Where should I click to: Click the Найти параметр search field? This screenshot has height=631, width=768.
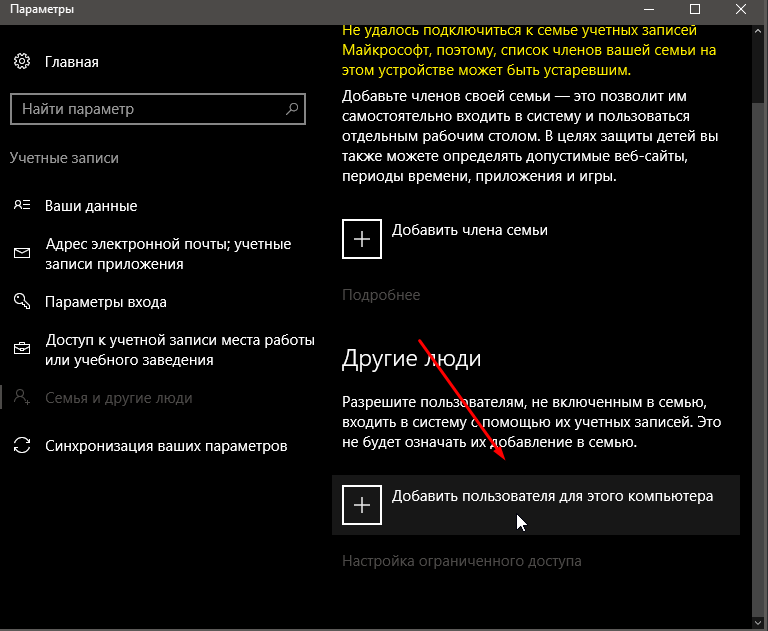tap(158, 109)
